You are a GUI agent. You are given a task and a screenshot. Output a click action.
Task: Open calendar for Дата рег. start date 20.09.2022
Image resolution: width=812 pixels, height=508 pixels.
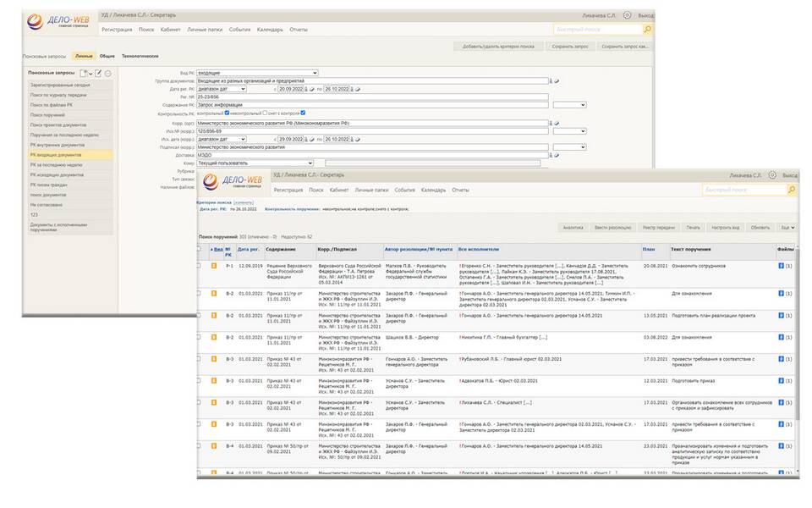point(306,89)
